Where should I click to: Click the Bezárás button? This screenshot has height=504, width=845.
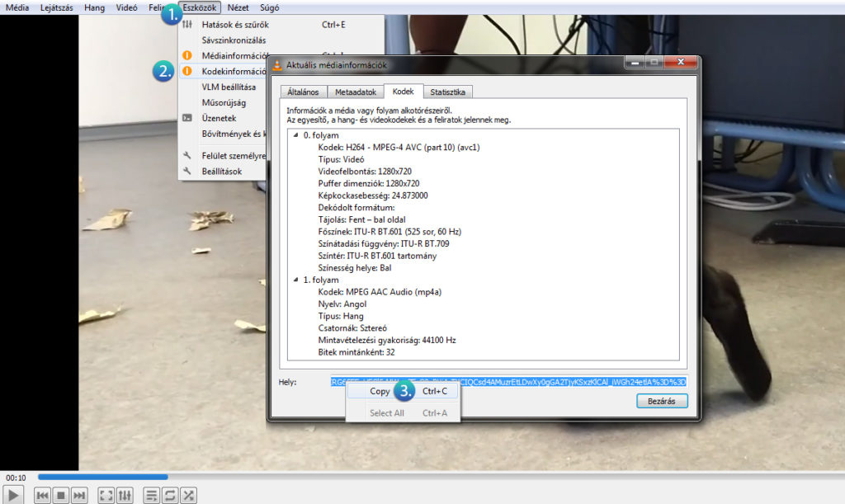click(x=662, y=401)
